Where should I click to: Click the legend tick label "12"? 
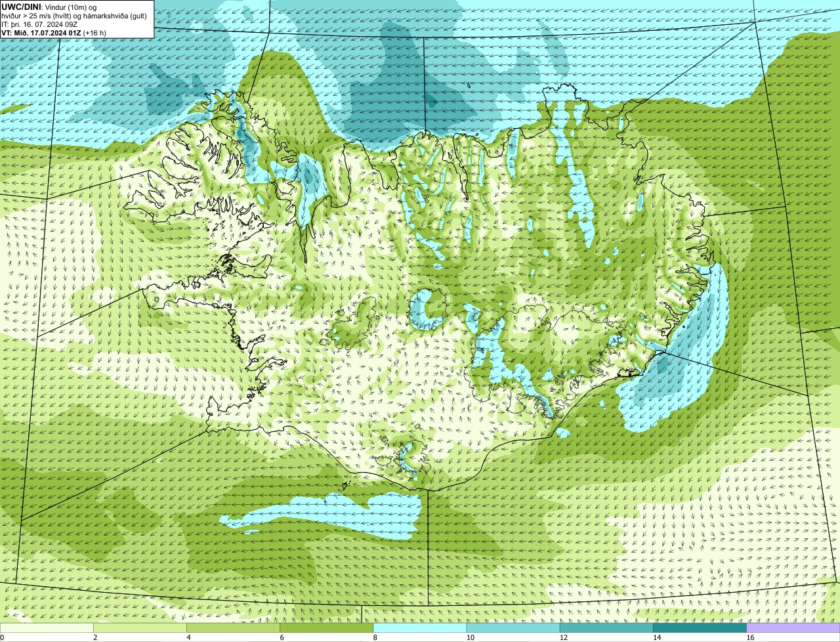click(x=563, y=637)
